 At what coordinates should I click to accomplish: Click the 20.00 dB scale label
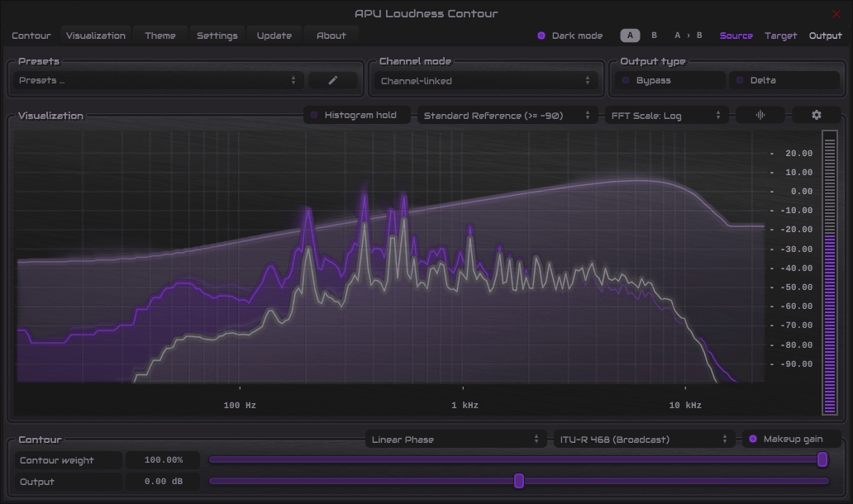[798, 154]
